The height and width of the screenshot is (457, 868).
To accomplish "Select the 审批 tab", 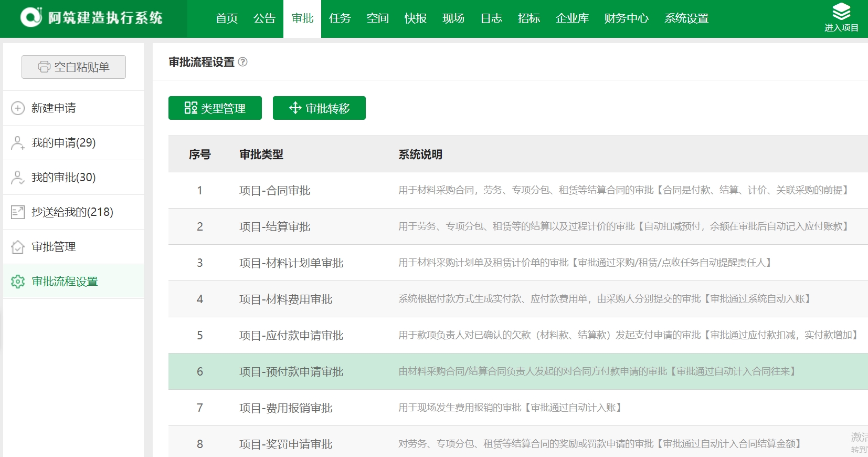I will (x=302, y=18).
